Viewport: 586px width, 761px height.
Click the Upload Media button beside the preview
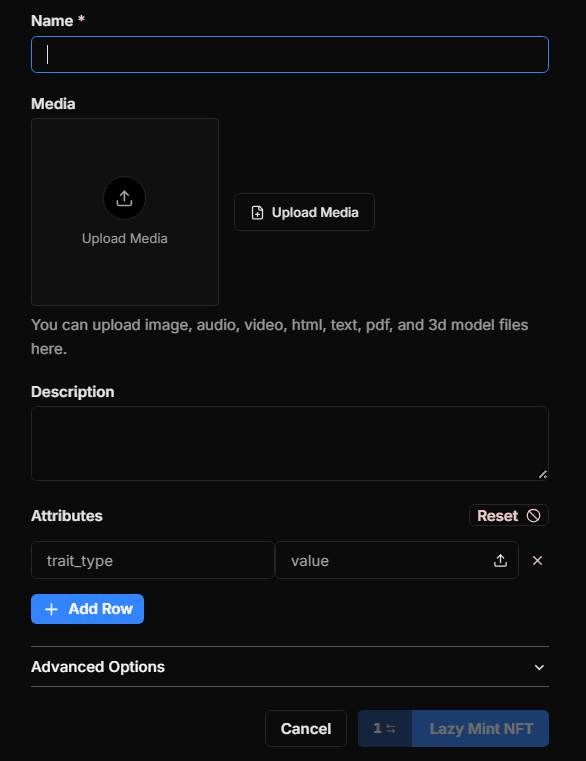pyautogui.click(x=304, y=212)
